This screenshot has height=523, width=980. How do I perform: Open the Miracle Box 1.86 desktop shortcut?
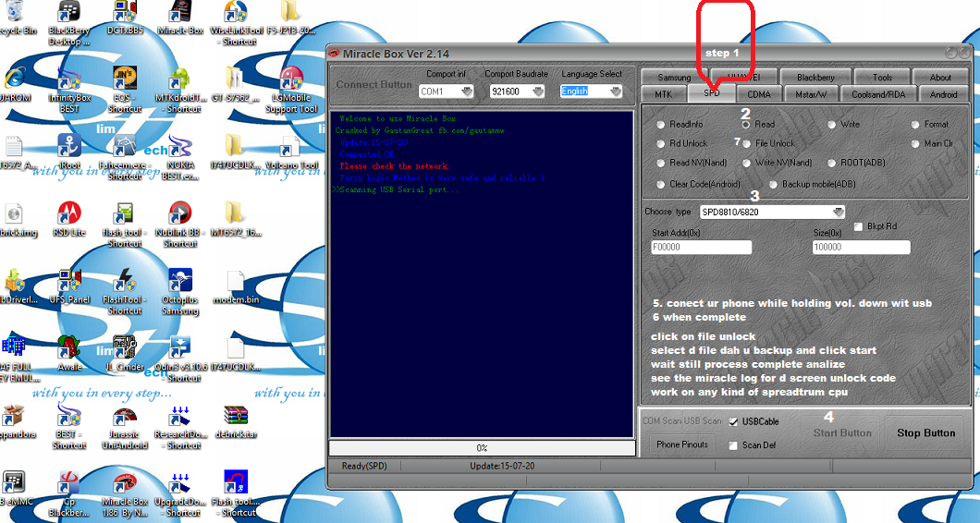[x=125, y=483]
